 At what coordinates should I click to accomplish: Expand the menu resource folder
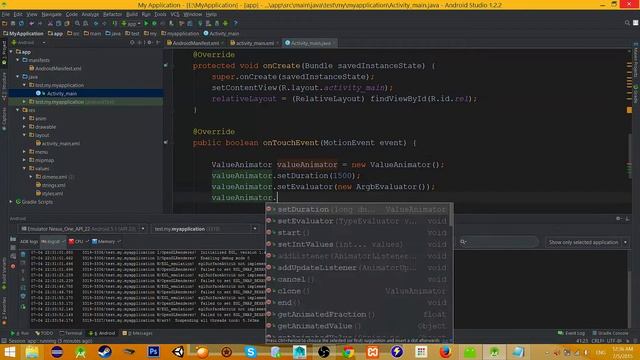point(24,152)
